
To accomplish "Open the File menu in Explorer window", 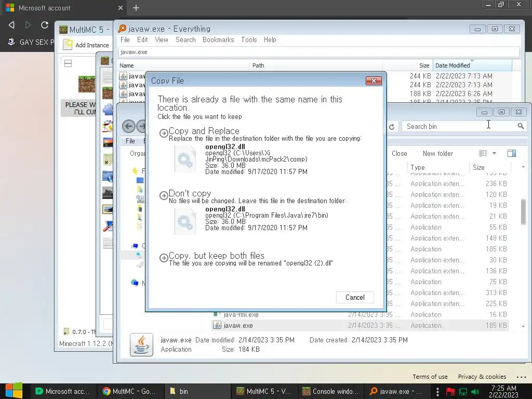I will click(x=130, y=141).
